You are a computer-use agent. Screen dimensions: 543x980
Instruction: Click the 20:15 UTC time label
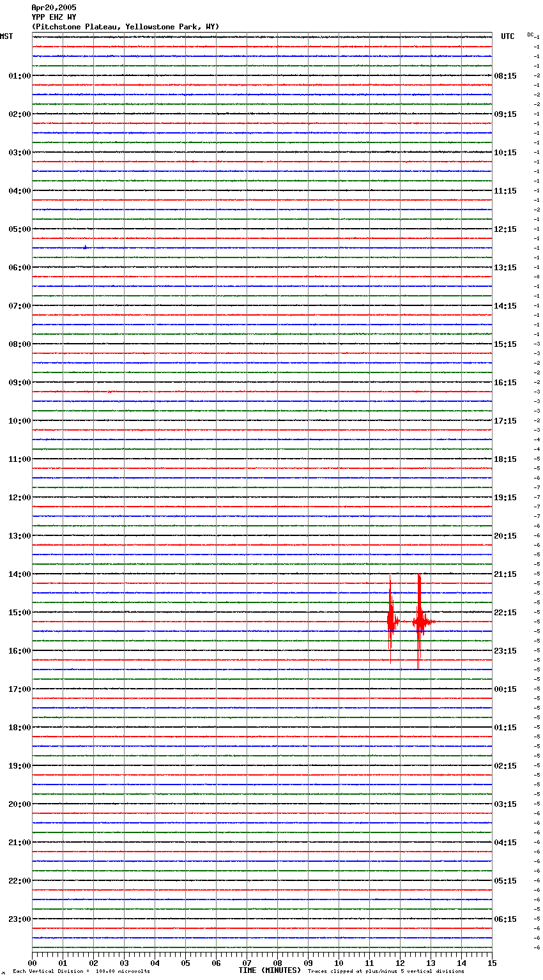pyautogui.click(x=505, y=536)
